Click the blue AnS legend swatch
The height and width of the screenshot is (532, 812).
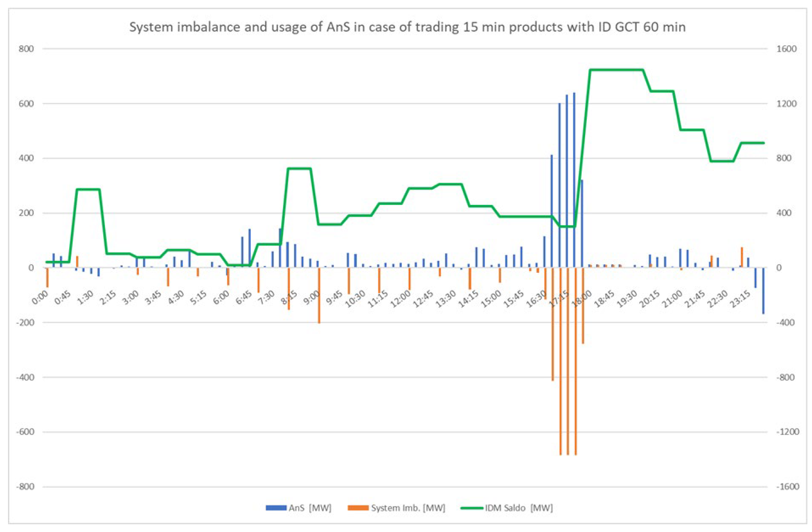[x=276, y=508]
